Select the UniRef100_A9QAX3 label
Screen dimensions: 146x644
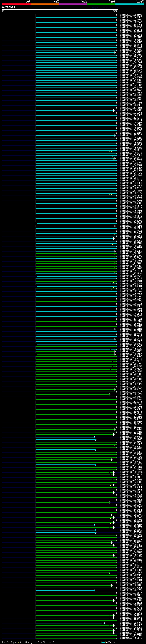click(131, 32)
